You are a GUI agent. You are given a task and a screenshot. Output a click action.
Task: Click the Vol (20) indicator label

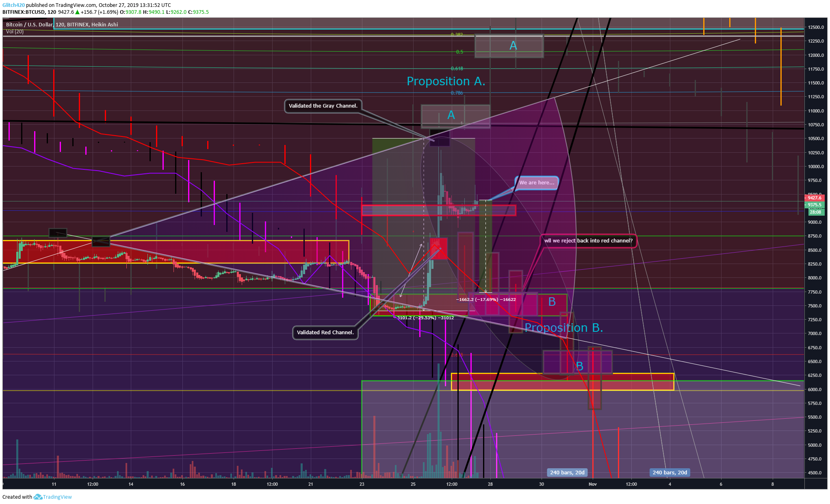[15, 31]
